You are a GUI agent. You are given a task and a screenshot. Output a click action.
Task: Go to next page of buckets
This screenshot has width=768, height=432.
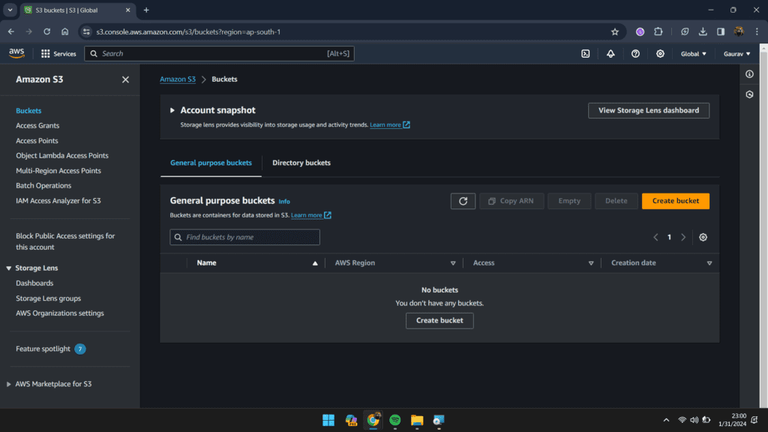(x=683, y=237)
